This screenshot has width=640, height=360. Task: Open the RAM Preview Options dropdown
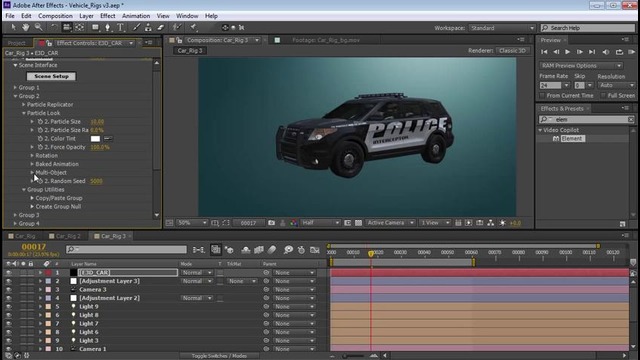581,66
